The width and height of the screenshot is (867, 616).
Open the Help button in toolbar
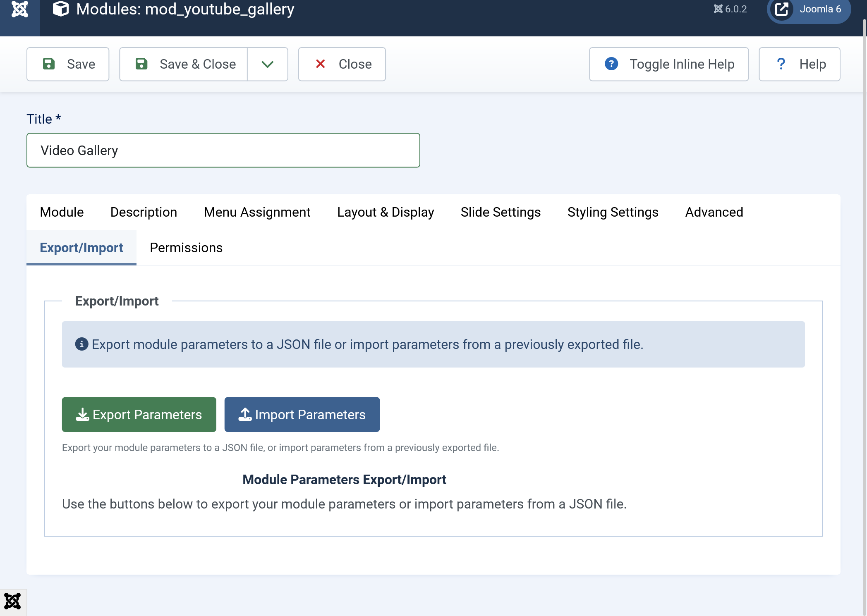[x=799, y=64]
